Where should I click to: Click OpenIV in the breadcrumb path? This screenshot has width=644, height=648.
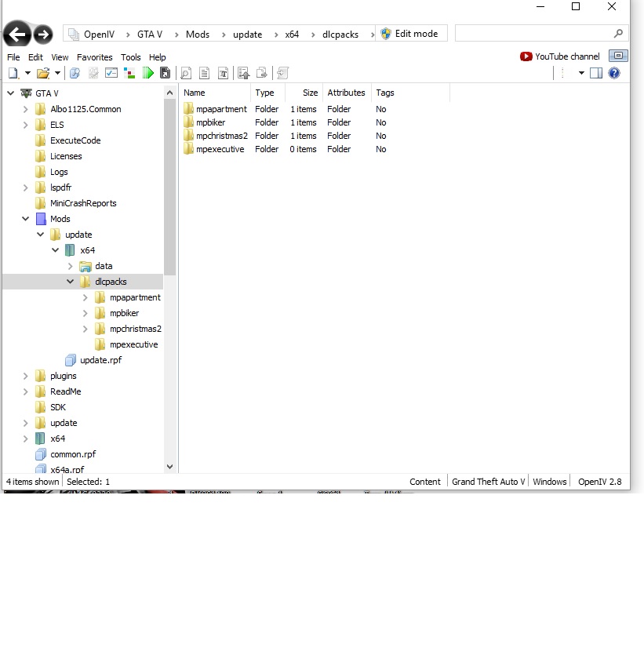point(99,35)
